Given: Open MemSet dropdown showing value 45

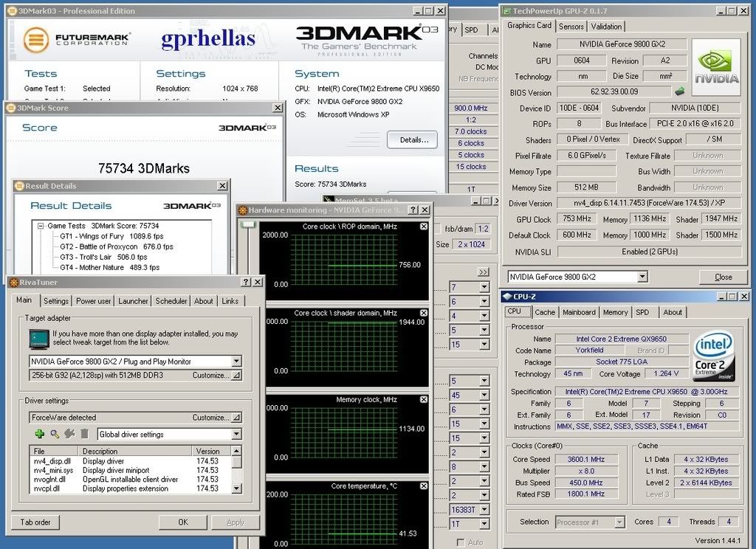Looking at the screenshot, I should (484, 396).
